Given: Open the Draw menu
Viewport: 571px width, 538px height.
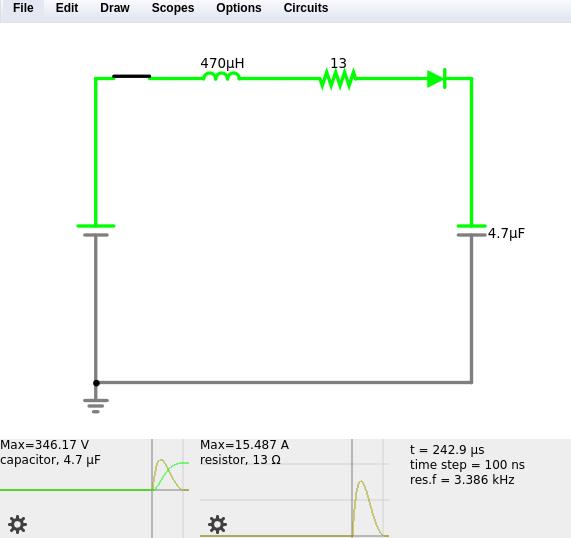Looking at the screenshot, I should pos(115,8).
